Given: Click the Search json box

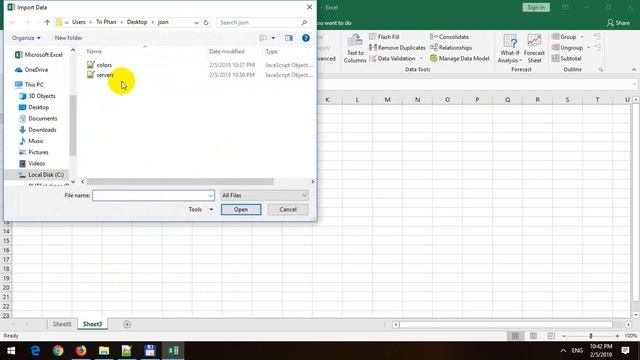Looking at the screenshot, I should coord(263,22).
